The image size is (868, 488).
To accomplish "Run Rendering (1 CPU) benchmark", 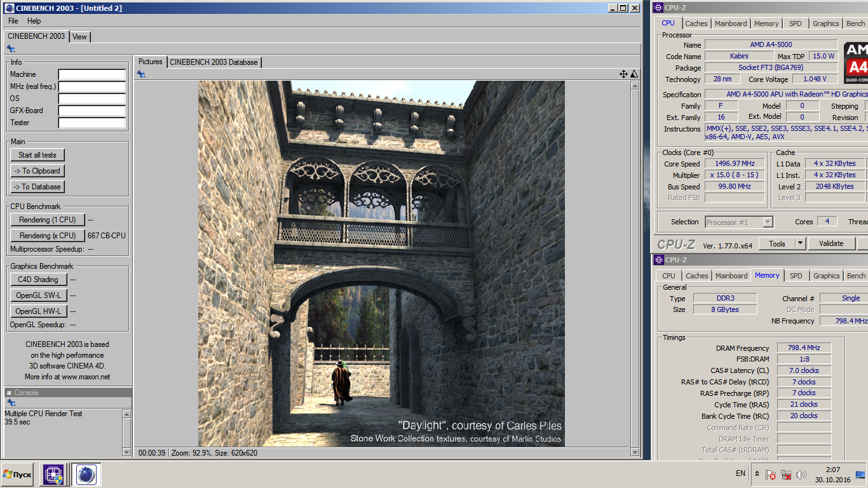I will point(48,220).
